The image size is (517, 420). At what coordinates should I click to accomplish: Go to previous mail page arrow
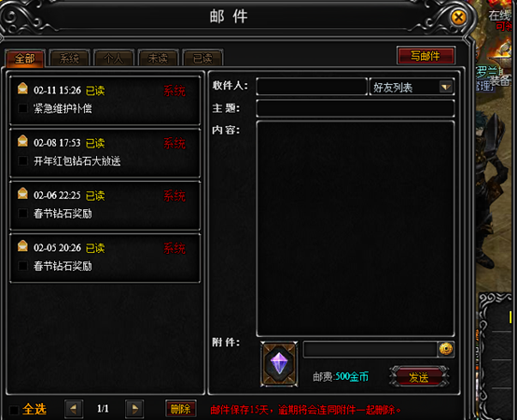(74, 409)
